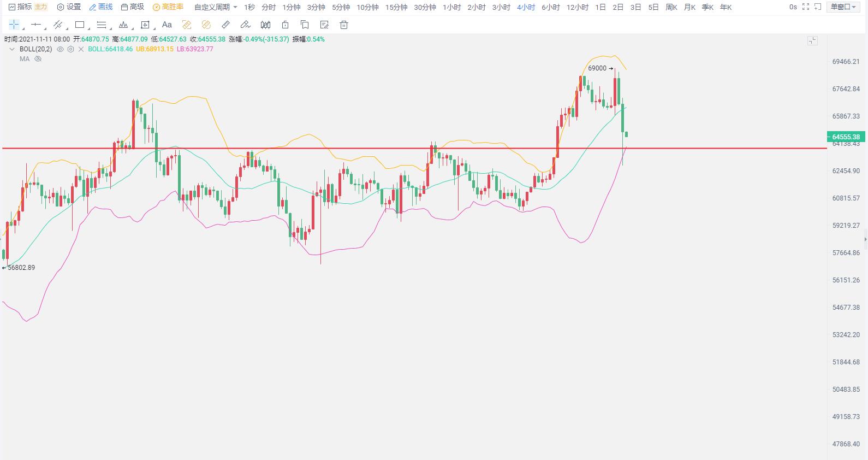Toggle the 高胜率 high win rate option
Image resolution: width=868 pixels, height=460 pixels.
tap(168, 7)
